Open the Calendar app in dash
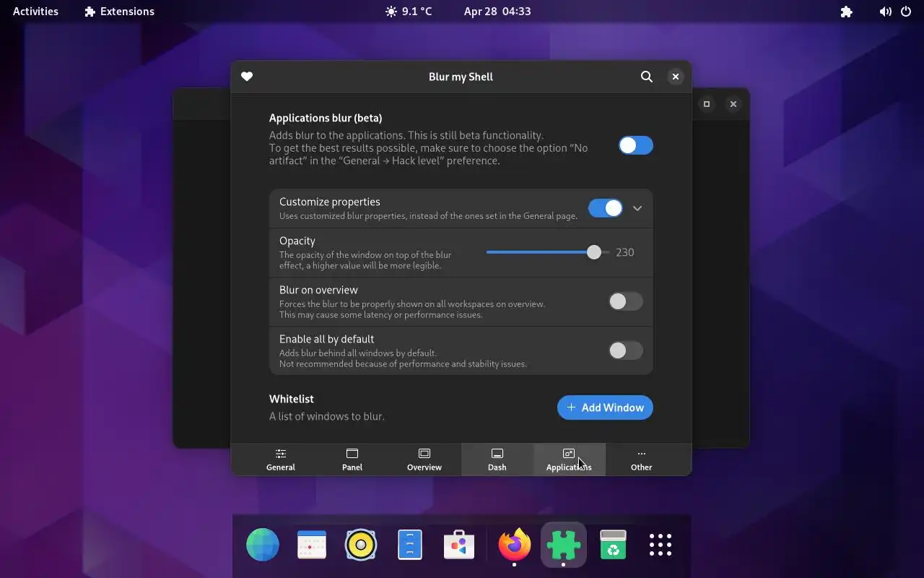The width and height of the screenshot is (924, 578). tap(312, 545)
